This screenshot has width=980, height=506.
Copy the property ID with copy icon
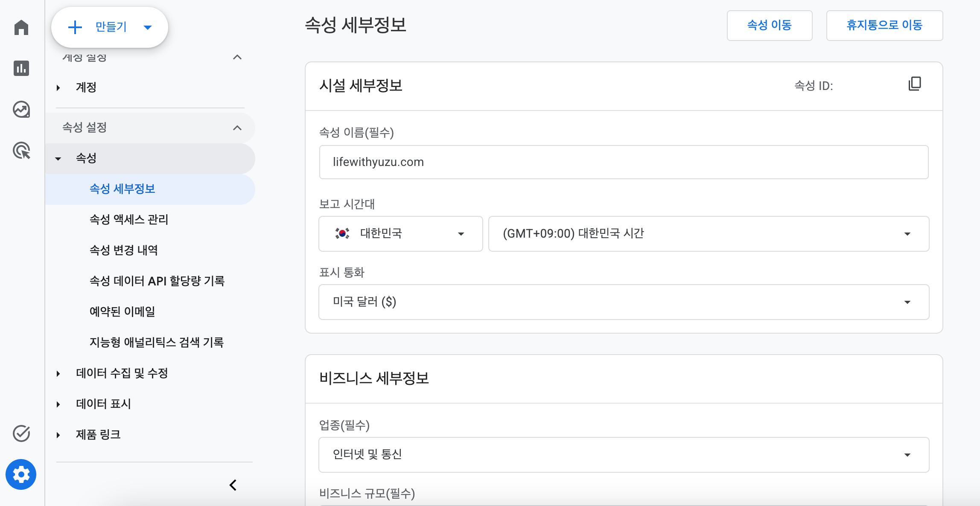click(x=915, y=84)
